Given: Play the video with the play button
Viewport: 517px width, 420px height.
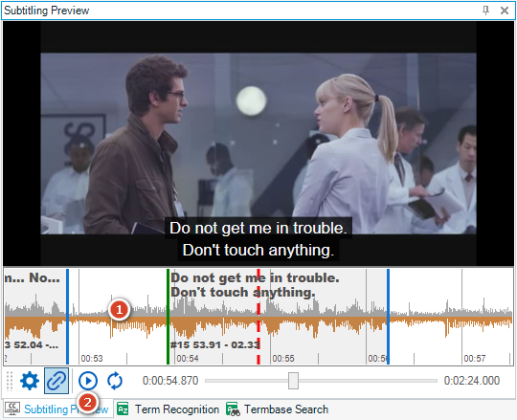Looking at the screenshot, I should pos(88,381).
